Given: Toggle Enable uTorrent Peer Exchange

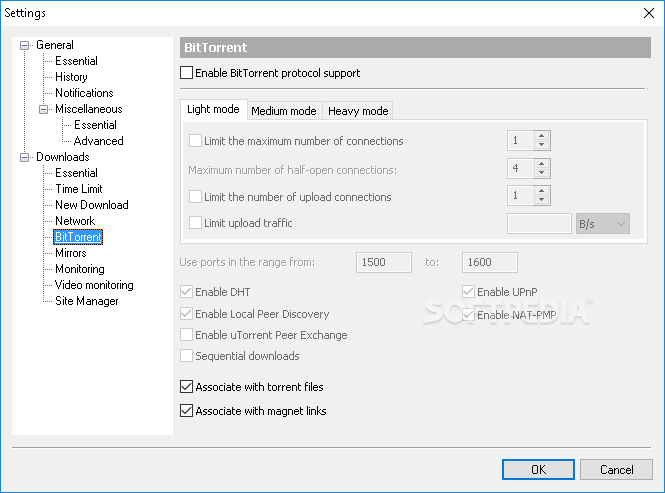Looking at the screenshot, I should [186, 334].
